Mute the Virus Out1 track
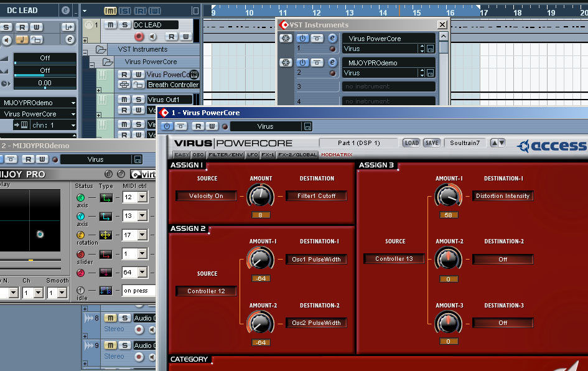 (124, 100)
